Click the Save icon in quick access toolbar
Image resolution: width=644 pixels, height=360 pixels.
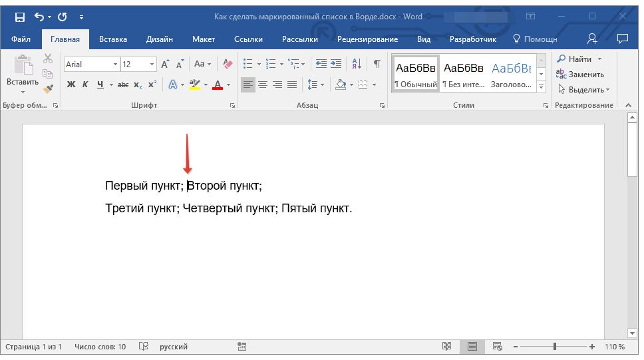[19, 17]
